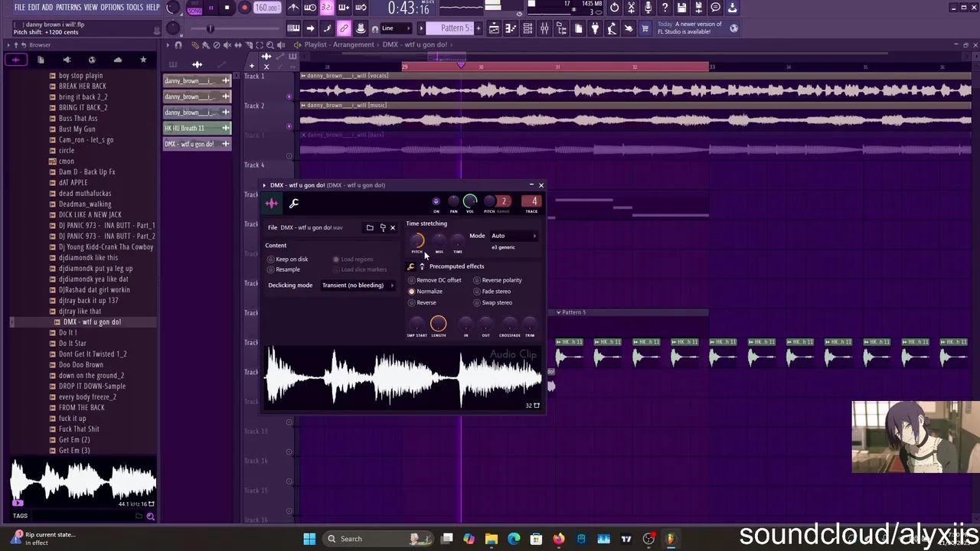Click the record button in the transport bar

click(244, 8)
